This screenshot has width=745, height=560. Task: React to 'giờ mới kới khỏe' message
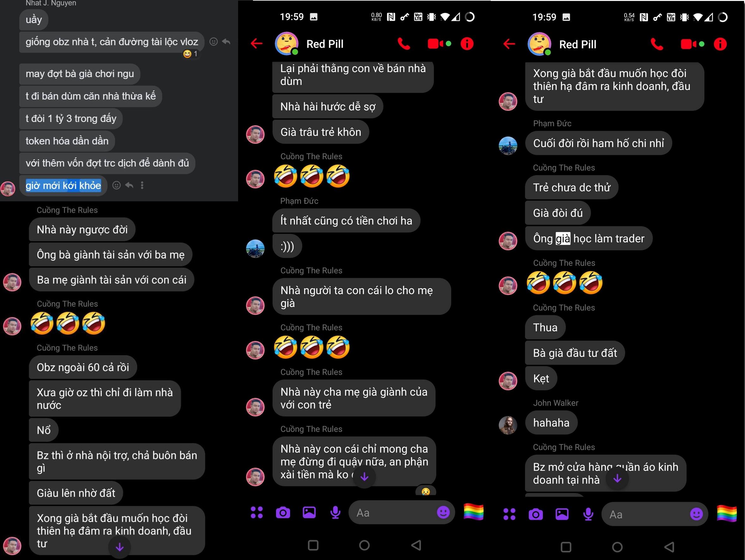tap(117, 185)
